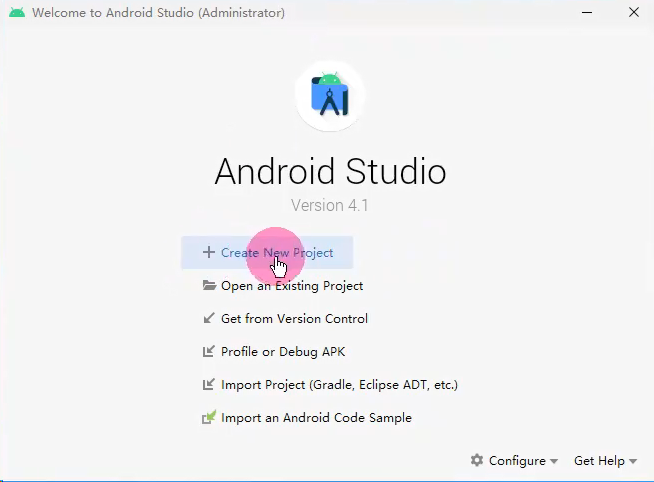Screen dimensions: 654x482
Task: Click the plus icon beside Create New Project
Action: pos(209,252)
